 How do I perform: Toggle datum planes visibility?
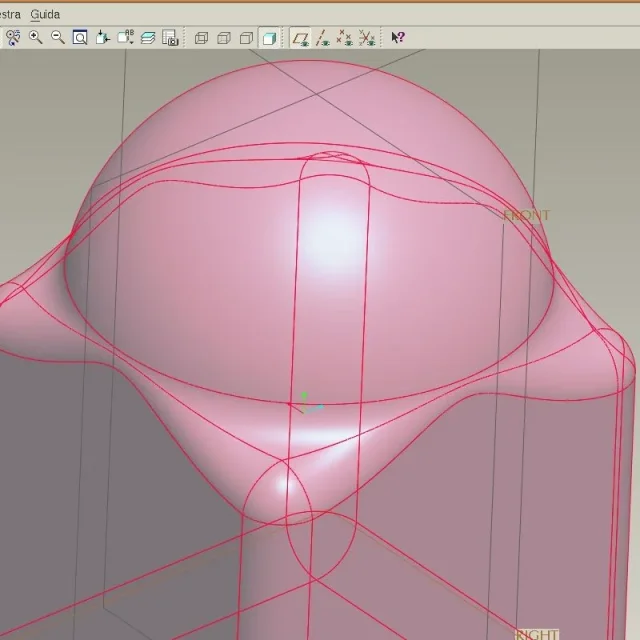click(300, 38)
